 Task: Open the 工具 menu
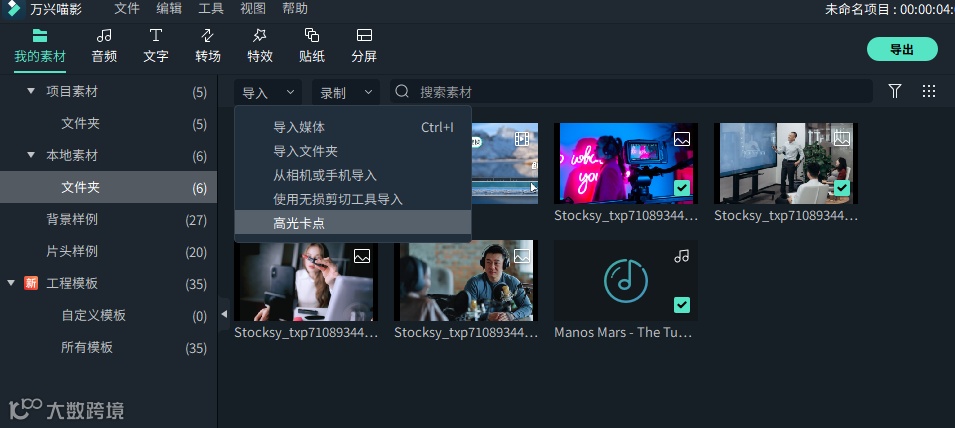pos(211,9)
